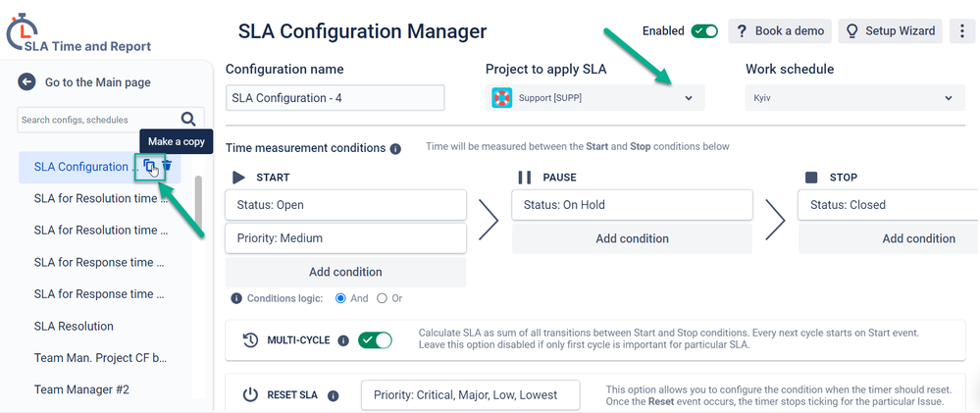Disable the MULTI-CYCLE toggle

375,340
